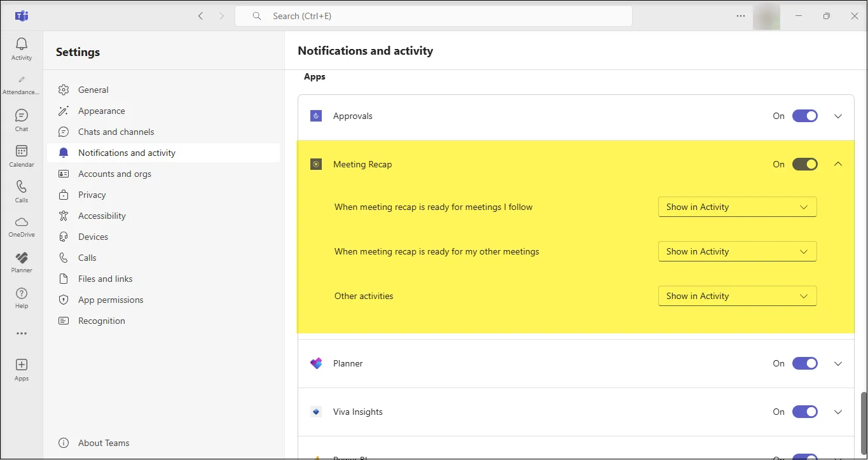The width and height of the screenshot is (868, 460).
Task: Open the Calendar app in the sidebar
Action: (x=22, y=156)
